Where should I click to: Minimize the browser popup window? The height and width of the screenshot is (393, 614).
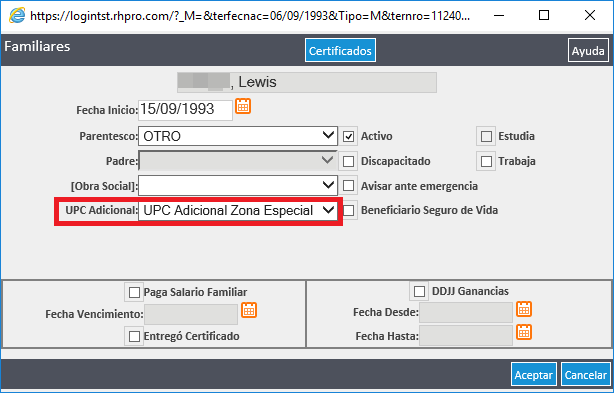(499, 16)
